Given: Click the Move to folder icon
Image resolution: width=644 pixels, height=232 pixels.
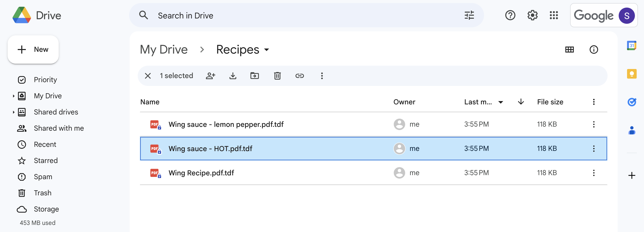Looking at the screenshot, I should tap(255, 76).
